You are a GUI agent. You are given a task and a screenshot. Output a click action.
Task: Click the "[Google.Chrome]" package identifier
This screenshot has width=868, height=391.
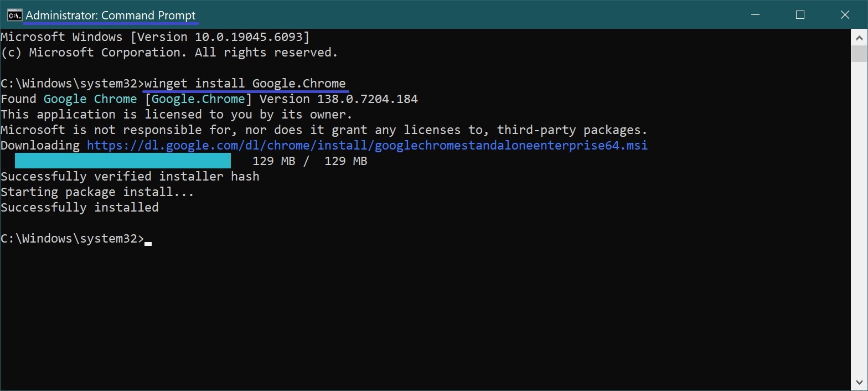198,99
